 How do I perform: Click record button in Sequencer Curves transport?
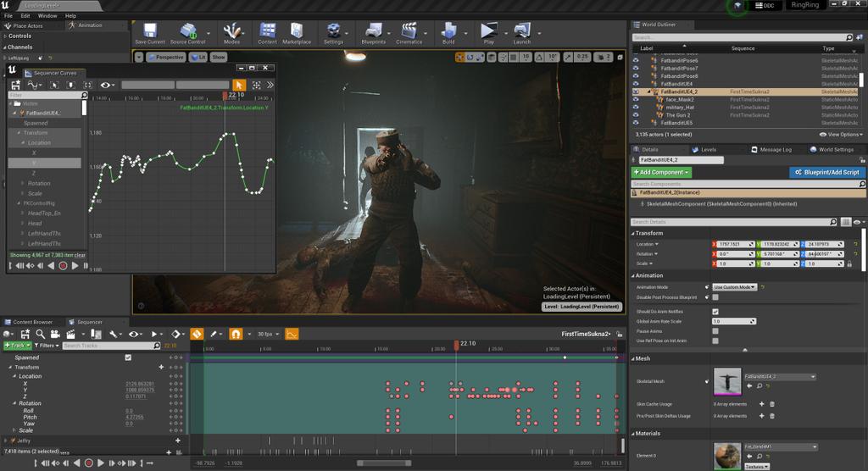pos(63,266)
